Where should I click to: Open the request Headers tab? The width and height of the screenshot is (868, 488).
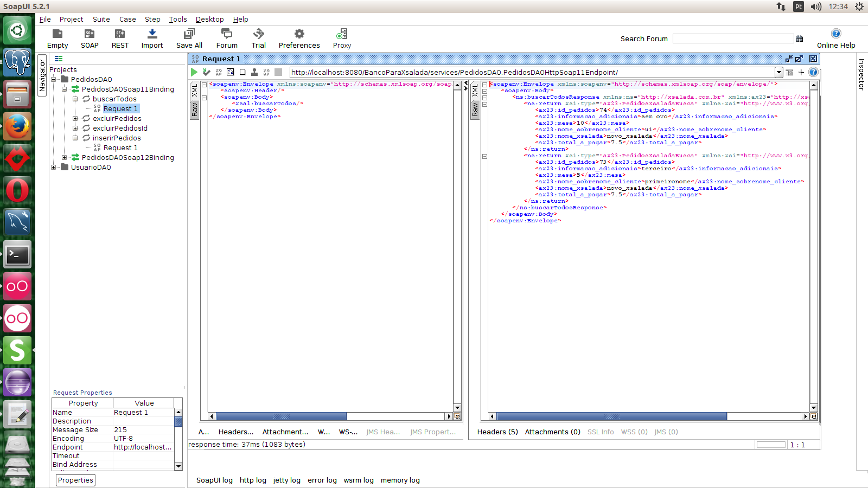(236, 432)
